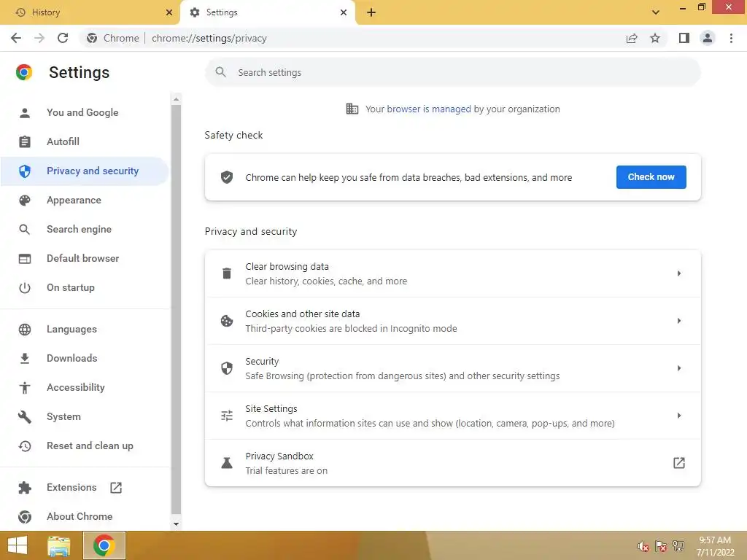The image size is (747, 560).
Task: Click the Privacy Sandbox flask icon
Action: tap(227, 463)
